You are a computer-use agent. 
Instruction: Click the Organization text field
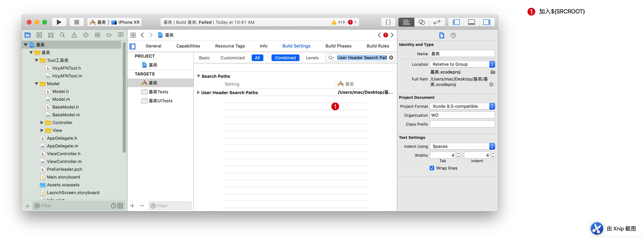[x=462, y=115]
